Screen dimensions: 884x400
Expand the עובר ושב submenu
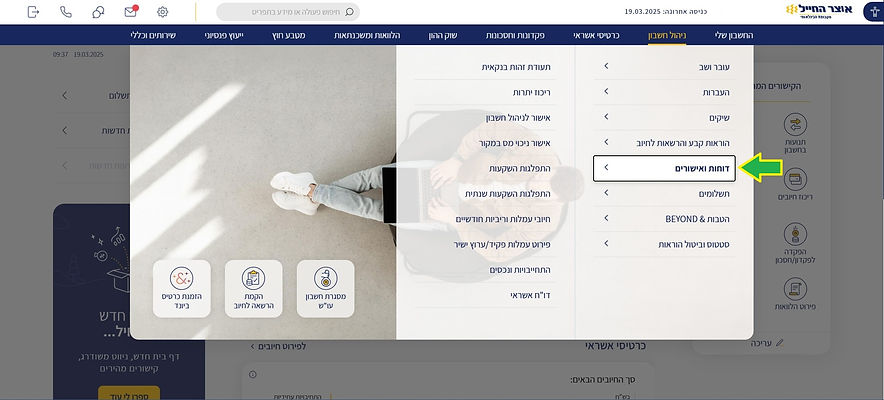664,67
